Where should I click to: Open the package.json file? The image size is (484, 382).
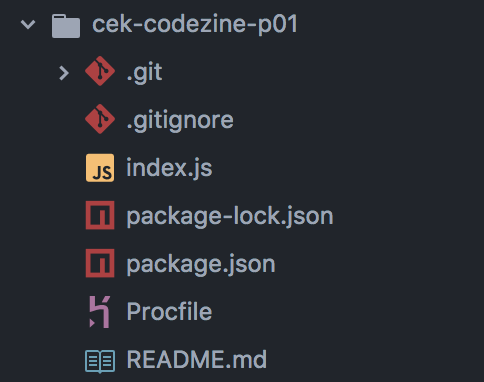click(x=201, y=265)
